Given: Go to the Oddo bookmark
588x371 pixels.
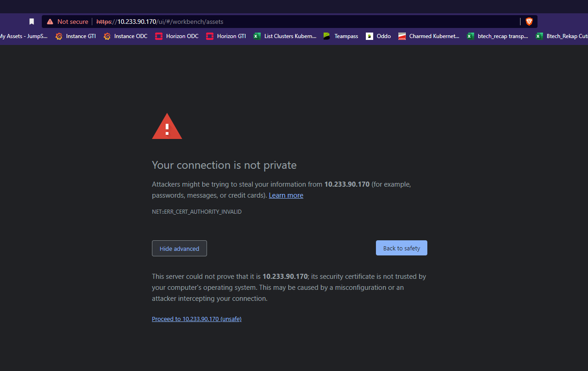Looking at the screenshot, I should [379, 36].
